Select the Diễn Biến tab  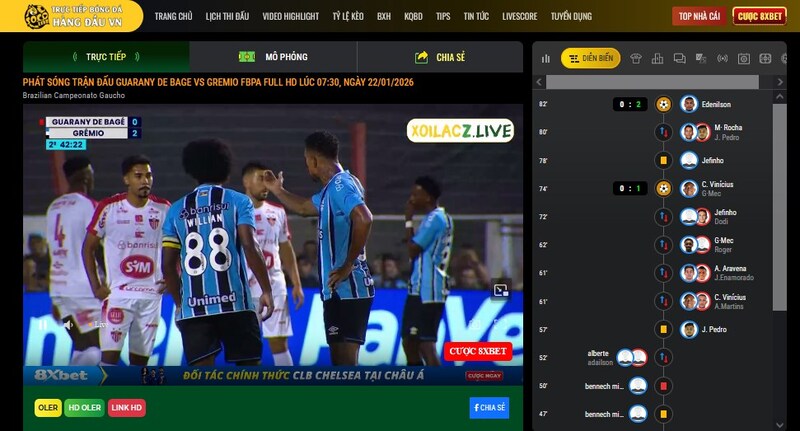(x=591, y=58)
